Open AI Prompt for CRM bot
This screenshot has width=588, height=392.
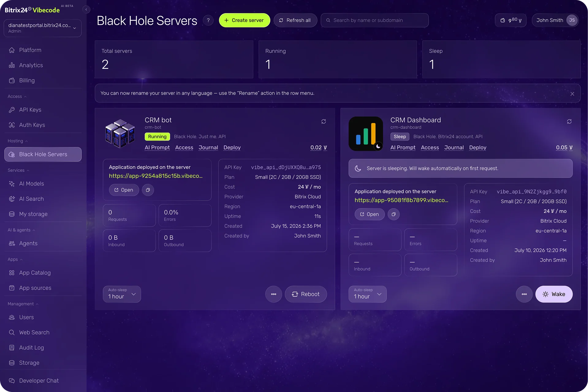157,148
